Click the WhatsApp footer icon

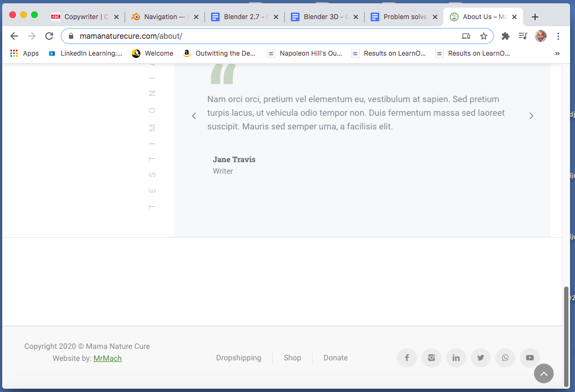pos(505,358)
